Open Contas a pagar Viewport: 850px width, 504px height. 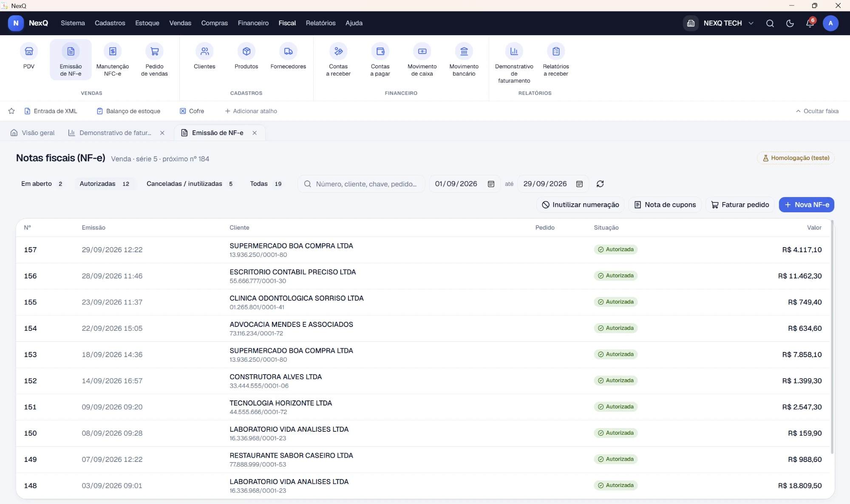coord(380,59)
